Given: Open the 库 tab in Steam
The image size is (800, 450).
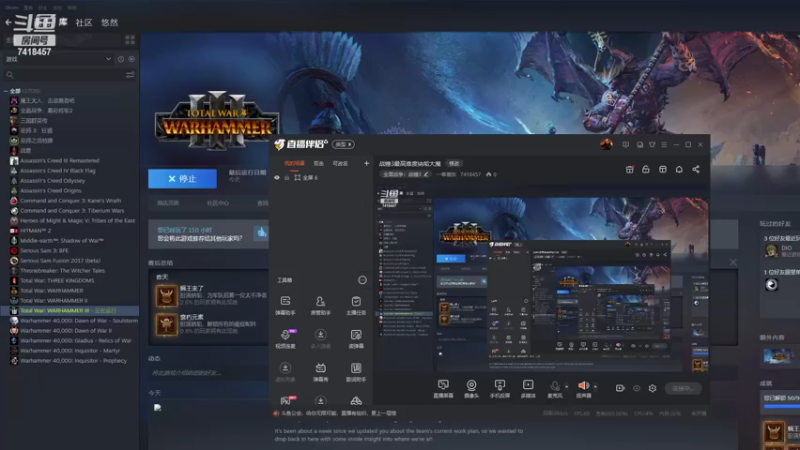Looking at the screenshot, I should click(x=63, y=22).
